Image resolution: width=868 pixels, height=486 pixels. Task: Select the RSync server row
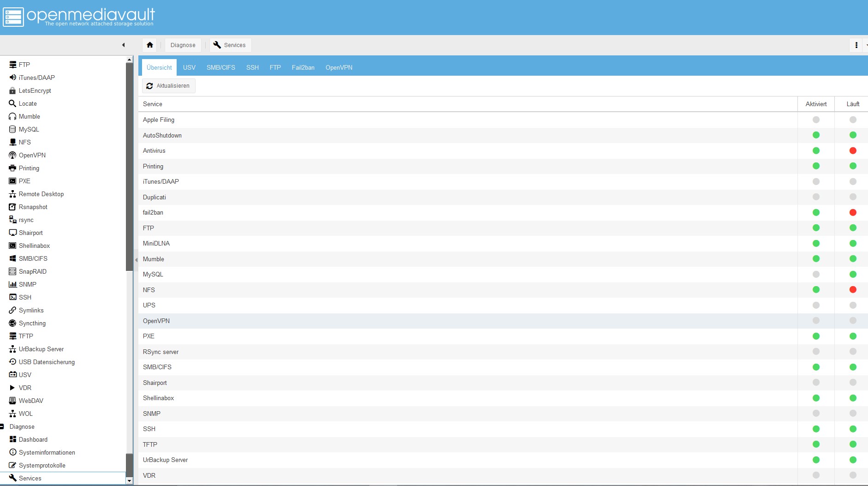503,352
